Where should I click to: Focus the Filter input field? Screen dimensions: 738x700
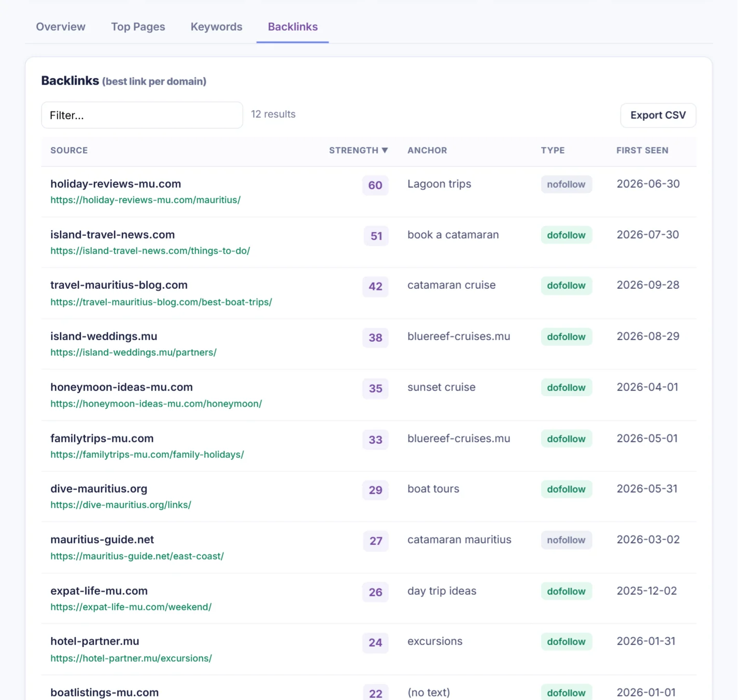(142, 115)
